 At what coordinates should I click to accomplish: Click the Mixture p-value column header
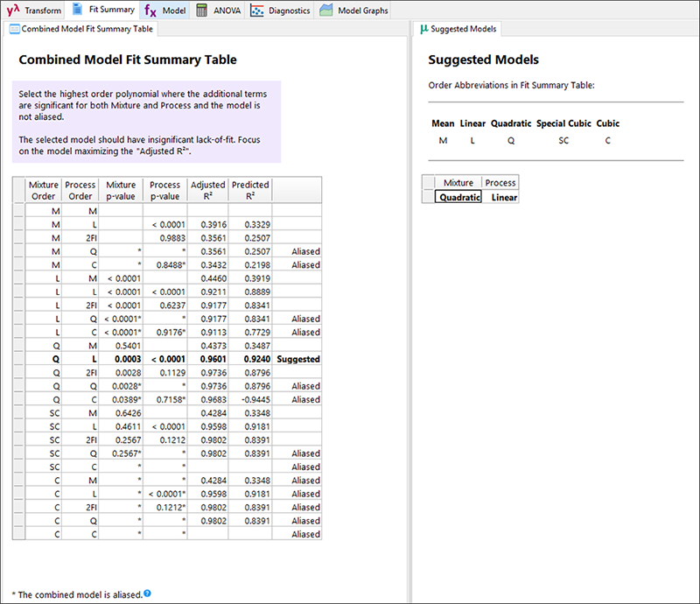click(121, 191)
